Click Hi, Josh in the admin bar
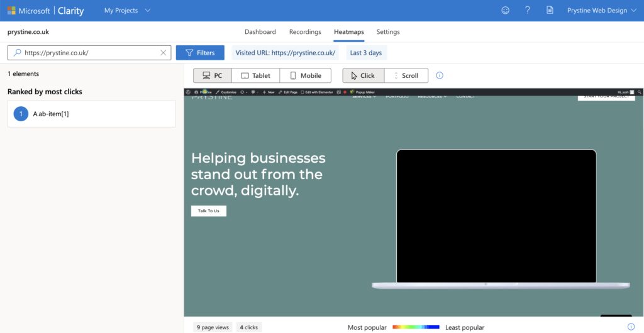Screen dimensions: 644x333 [626, 92]
